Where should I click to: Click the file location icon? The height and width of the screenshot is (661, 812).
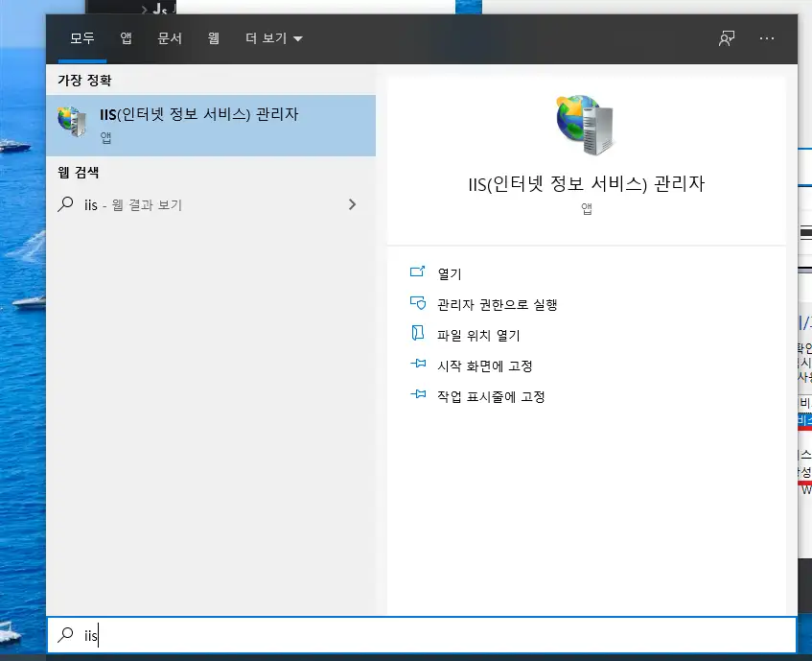click(417, 333)
